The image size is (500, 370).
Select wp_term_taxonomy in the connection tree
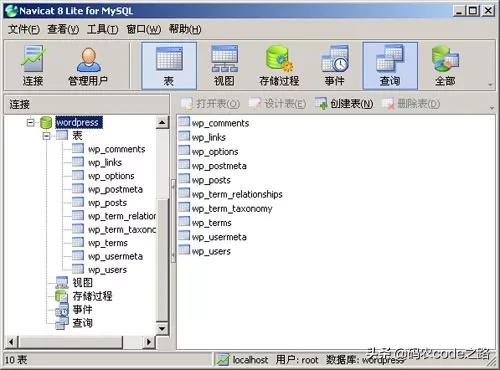pyautogui.click(x=122, y=229)
